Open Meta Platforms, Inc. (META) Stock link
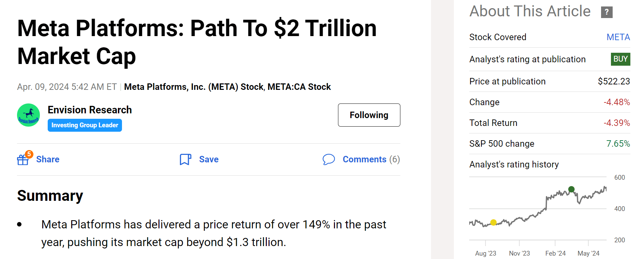The height and width of the screenshot is (259, 644). point(194,87)
